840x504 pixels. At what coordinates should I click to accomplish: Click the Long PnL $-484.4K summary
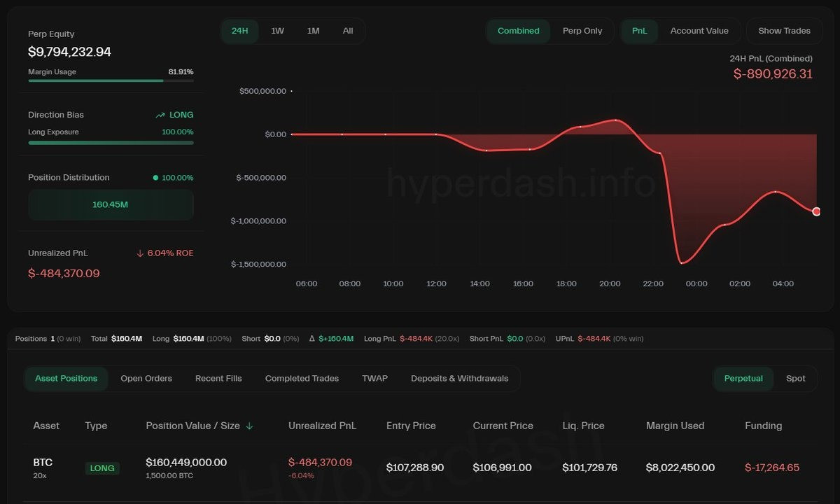412,339
